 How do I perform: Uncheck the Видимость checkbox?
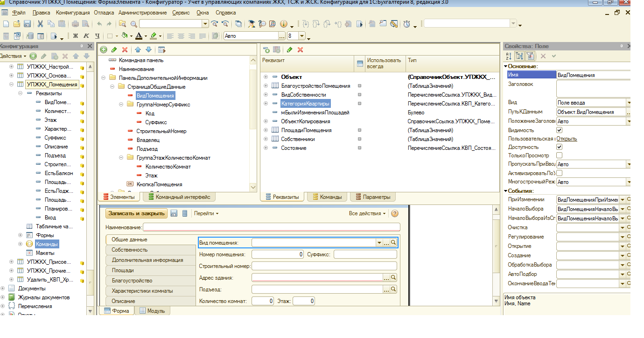tap(560, 130)
